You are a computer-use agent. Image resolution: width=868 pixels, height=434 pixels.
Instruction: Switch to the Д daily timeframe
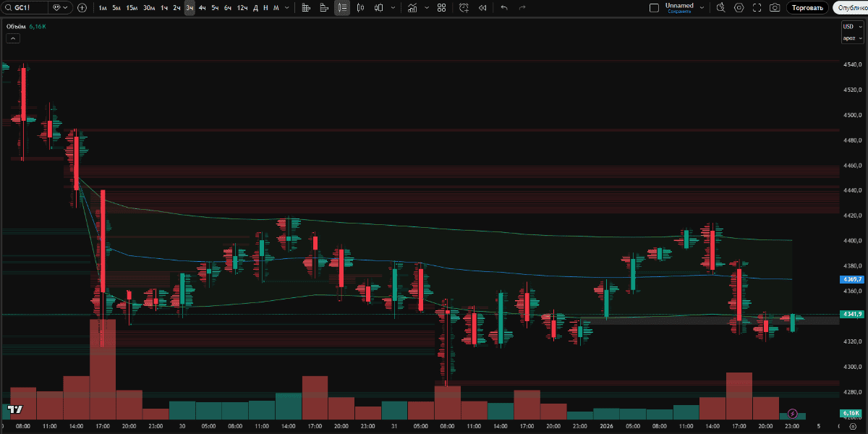pos(255,8)
